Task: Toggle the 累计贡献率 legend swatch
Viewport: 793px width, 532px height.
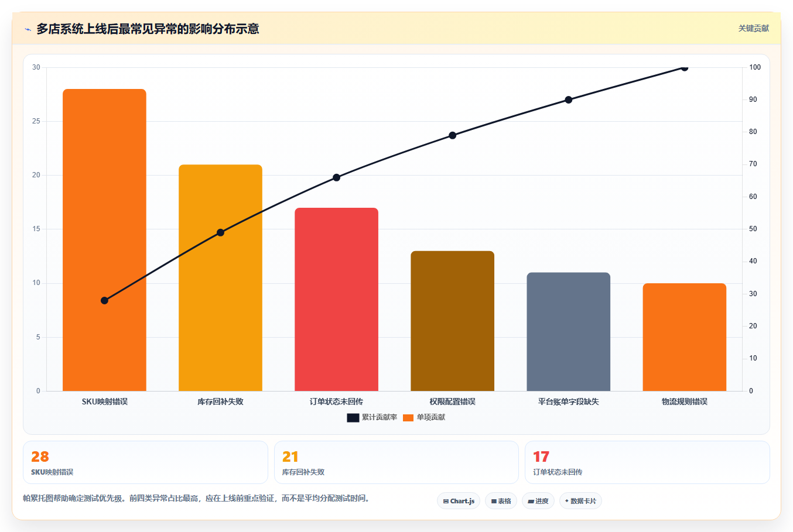Action: pyautogui.click(x=353, y=417)
